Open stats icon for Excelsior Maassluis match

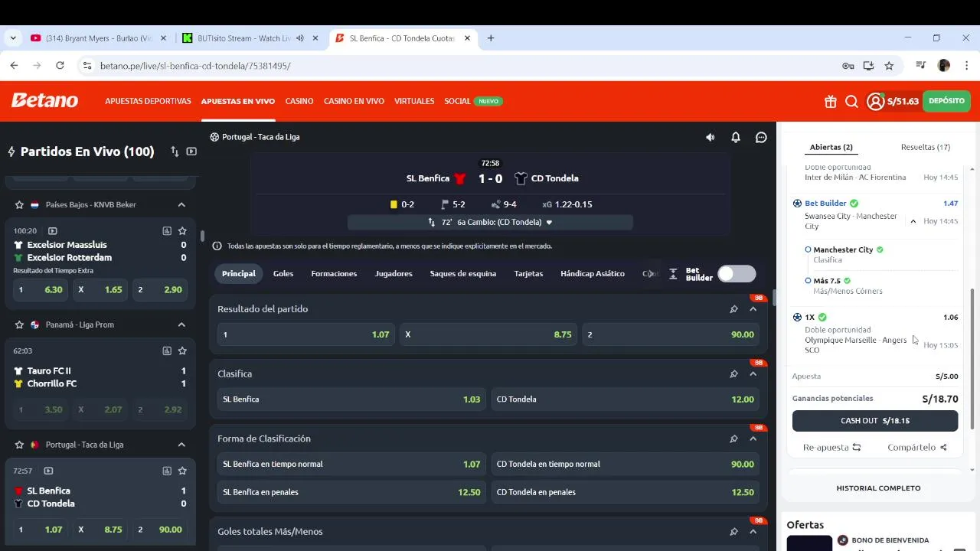(x=167, y=230)
